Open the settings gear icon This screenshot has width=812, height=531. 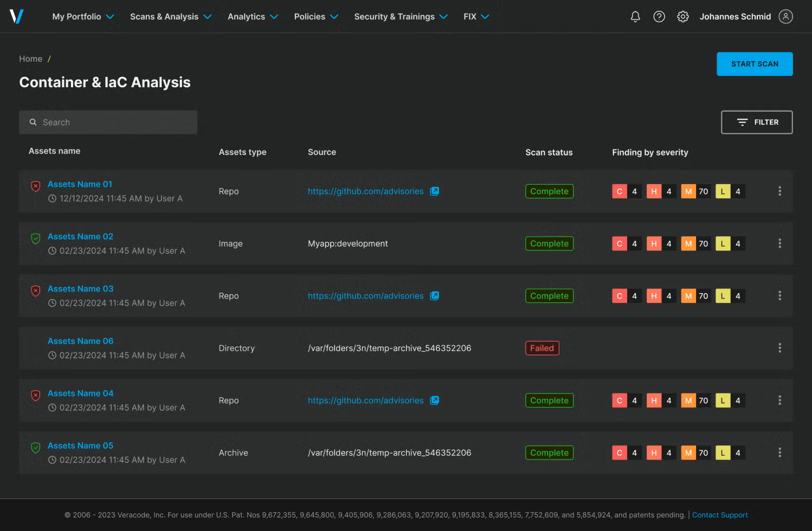pos(683,16)
